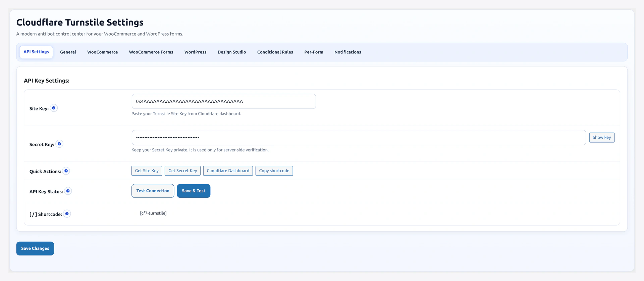The width and height of the screenshot is (644, 281).
Task: Select the API Settings tab
Action: (36, 52)
